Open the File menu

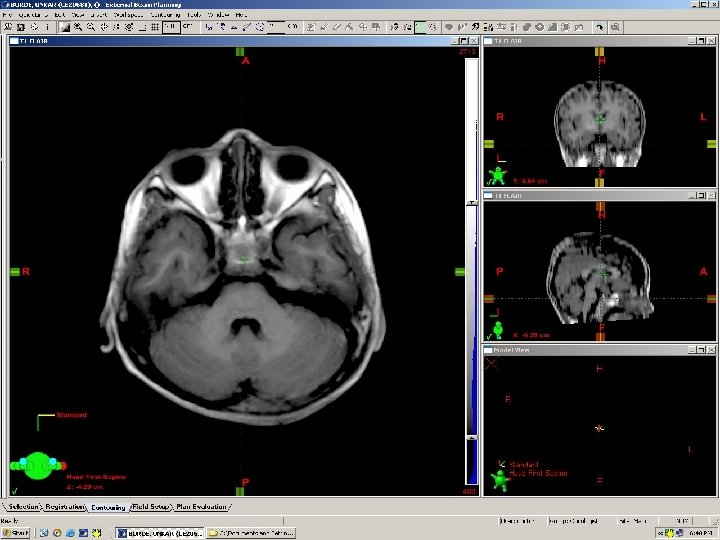click(x=7, y=15)
